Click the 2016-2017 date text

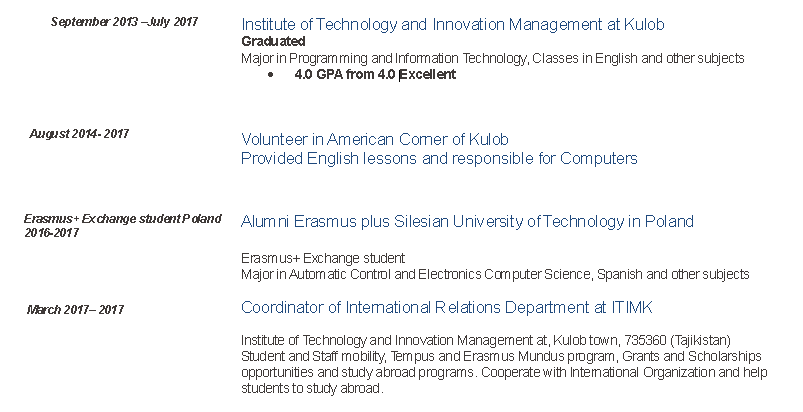pyautogui.click(x=51, y=233)
